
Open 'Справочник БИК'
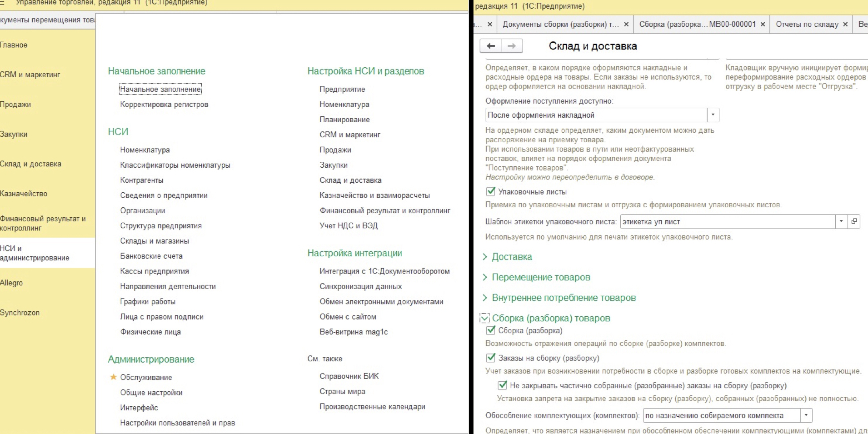[349, 376]
